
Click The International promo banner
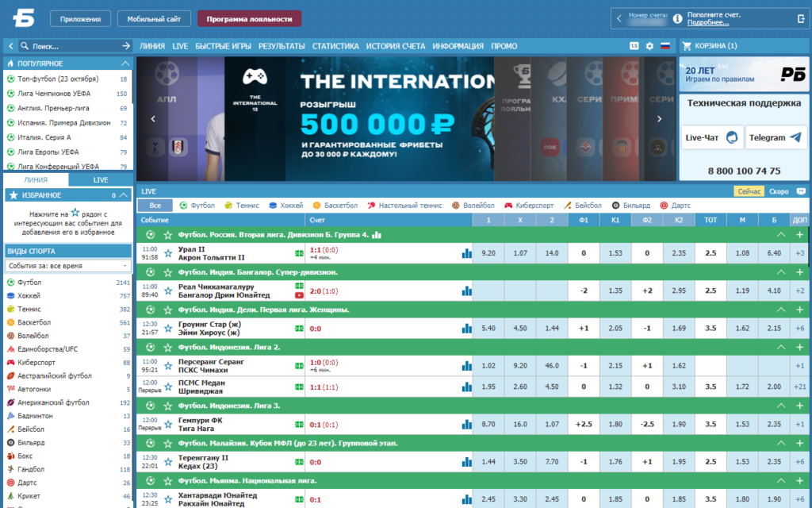[x=359, y=119]
